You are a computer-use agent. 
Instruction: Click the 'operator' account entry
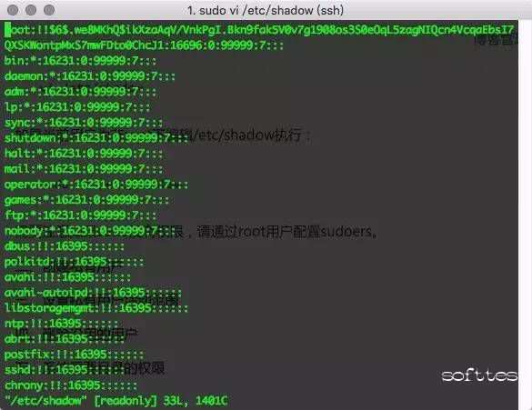tap(96, 185)
